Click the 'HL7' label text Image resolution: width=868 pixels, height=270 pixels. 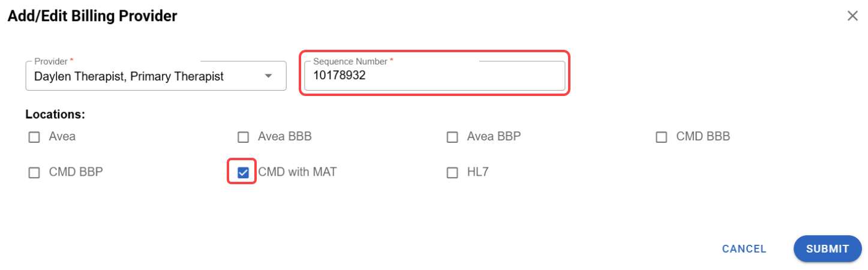click(x=478, y=172)
